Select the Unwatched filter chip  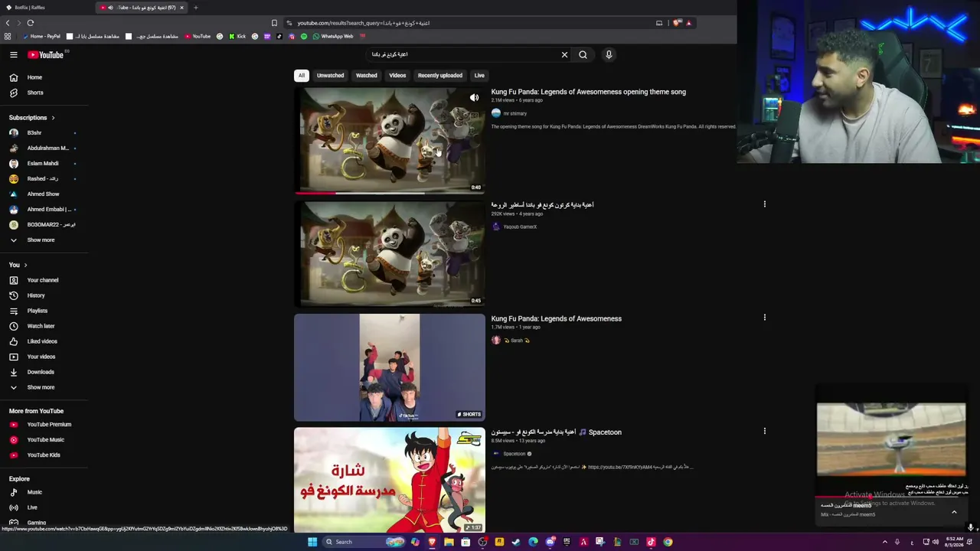point(331,76)
